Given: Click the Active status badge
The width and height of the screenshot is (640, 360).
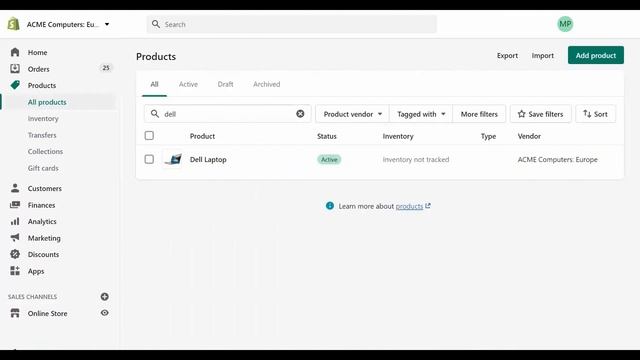Looking at the screenshot, I should 329,160.
